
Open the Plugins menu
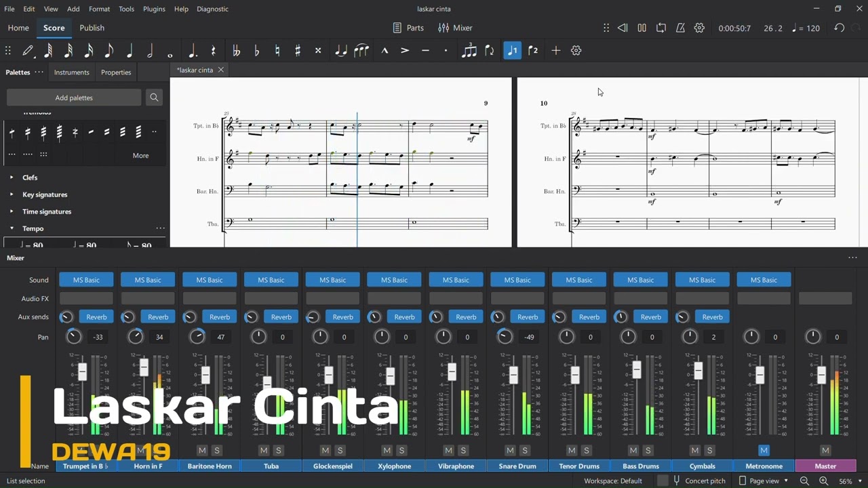[x=154, y=9]
